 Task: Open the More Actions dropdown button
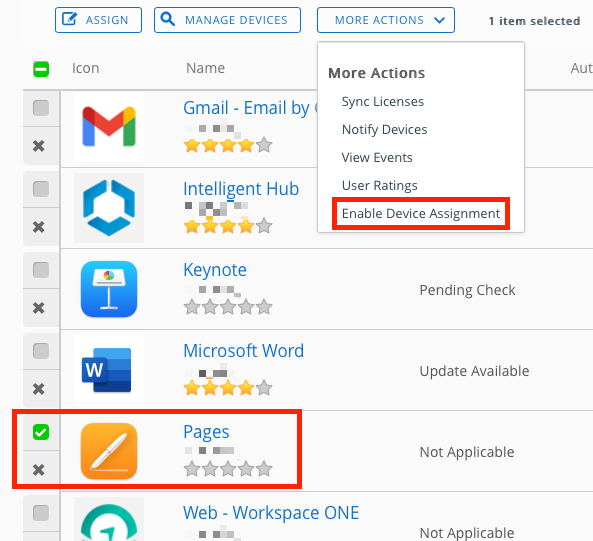[386, 20]
